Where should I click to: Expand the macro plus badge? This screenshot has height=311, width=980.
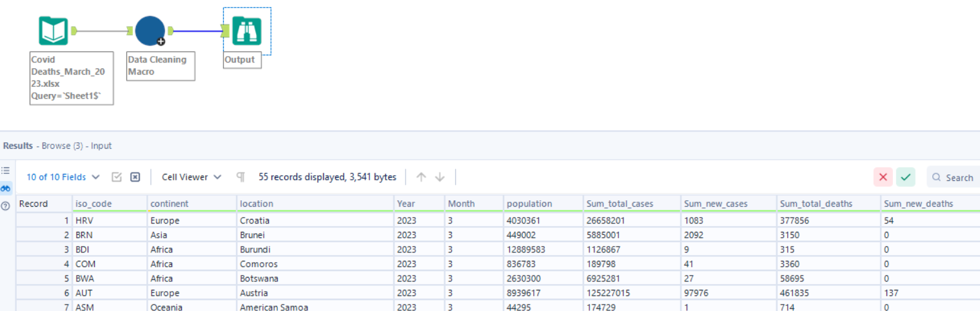point(161,42)
